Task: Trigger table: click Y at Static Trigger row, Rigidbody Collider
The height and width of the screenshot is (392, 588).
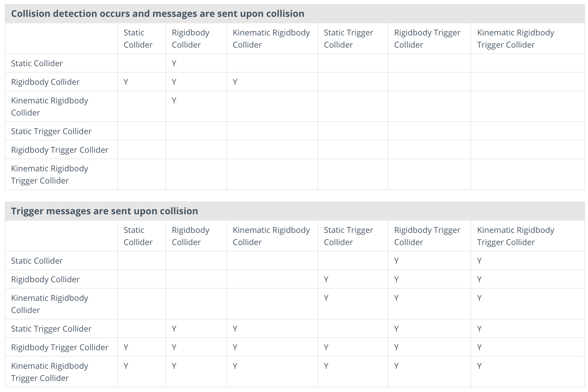Action: point(174,329)
